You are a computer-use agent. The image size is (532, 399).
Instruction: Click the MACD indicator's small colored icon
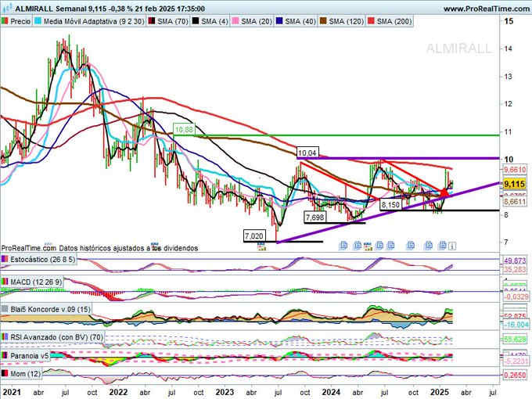pos(5,282)
